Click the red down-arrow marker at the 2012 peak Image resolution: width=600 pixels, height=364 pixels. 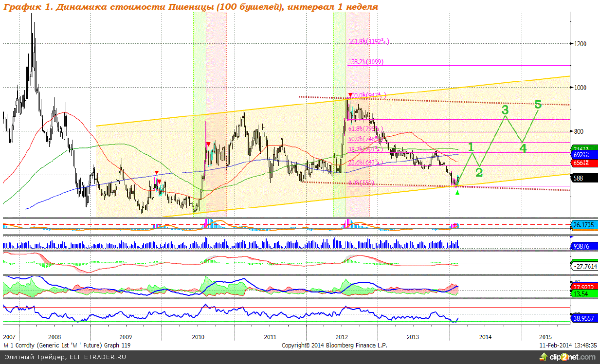pyautogui.click(x=350, y=95)
